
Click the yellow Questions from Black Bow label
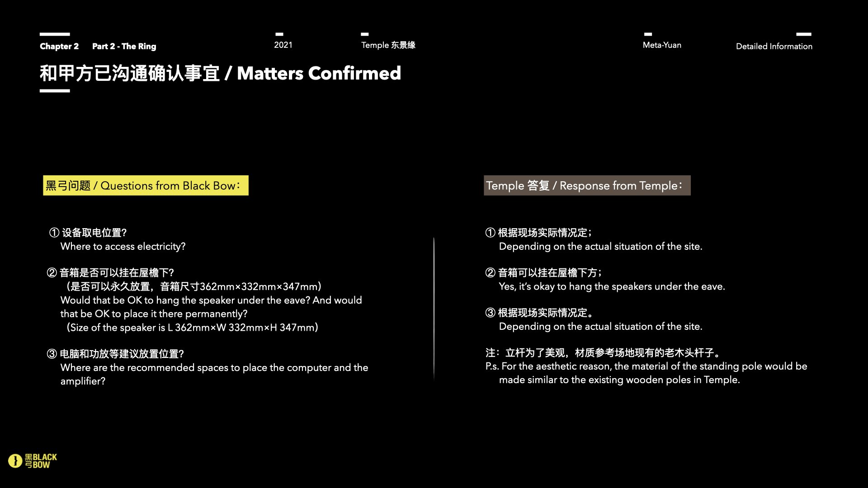(146, 186)
